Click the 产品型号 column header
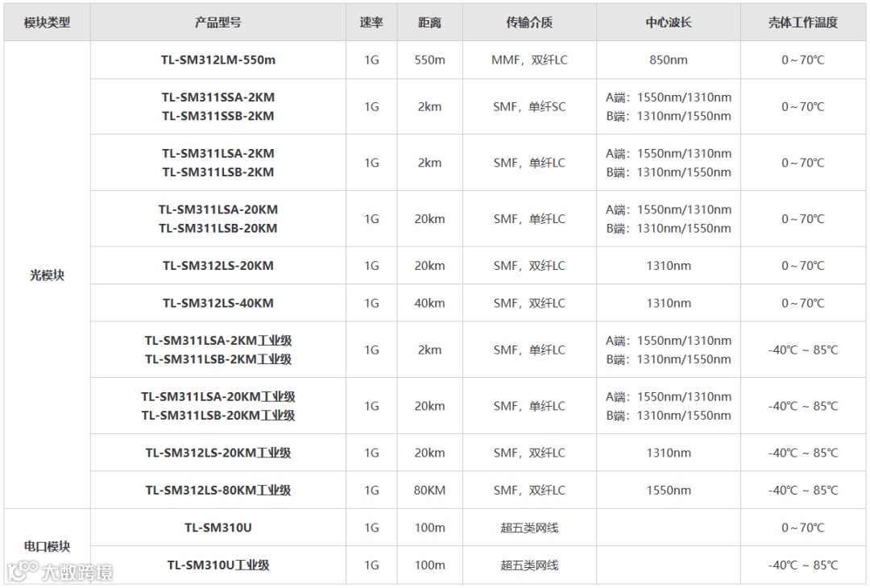The width and height of the screenshot is (870, 588). point(218,23)
